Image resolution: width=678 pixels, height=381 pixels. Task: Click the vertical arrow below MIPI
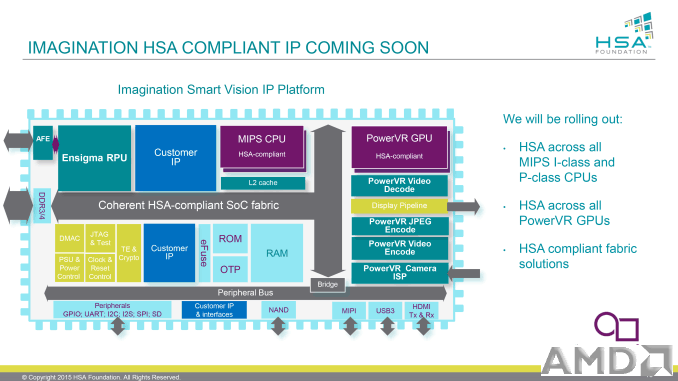click(350, 327)
